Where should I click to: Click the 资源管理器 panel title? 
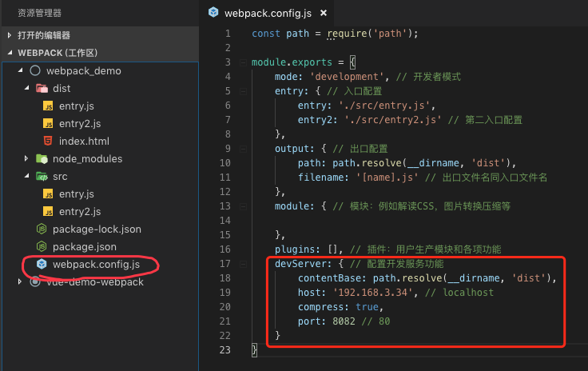40,13
